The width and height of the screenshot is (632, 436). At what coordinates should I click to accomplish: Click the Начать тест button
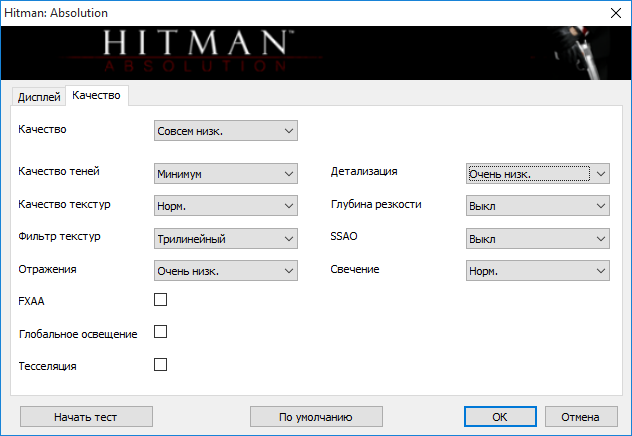[x=86, y=417]
